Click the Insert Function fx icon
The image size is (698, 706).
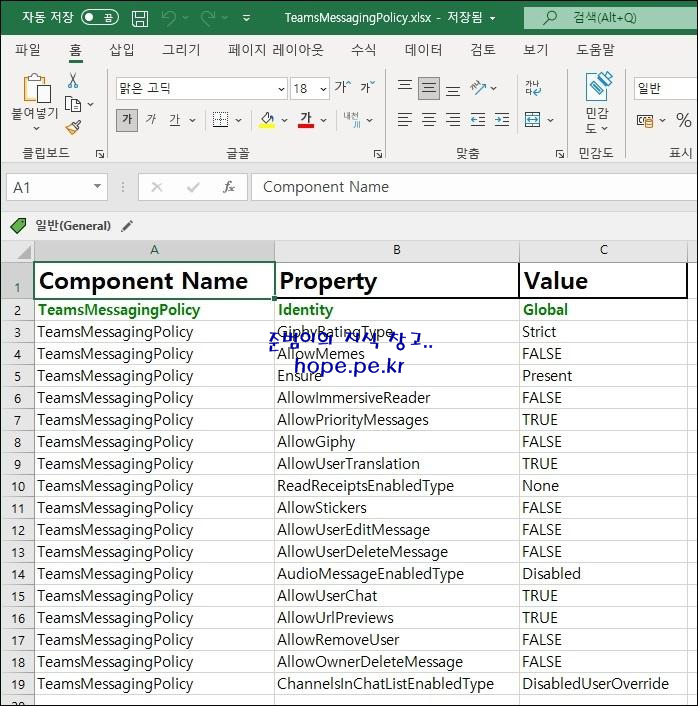[x=229, y=187]
